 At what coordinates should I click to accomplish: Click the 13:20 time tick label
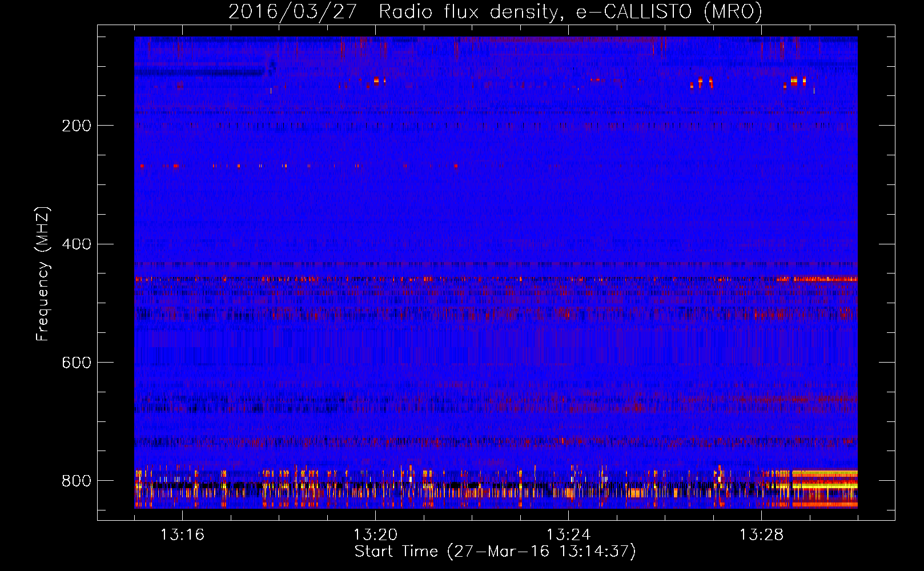(x=375, y=535)
